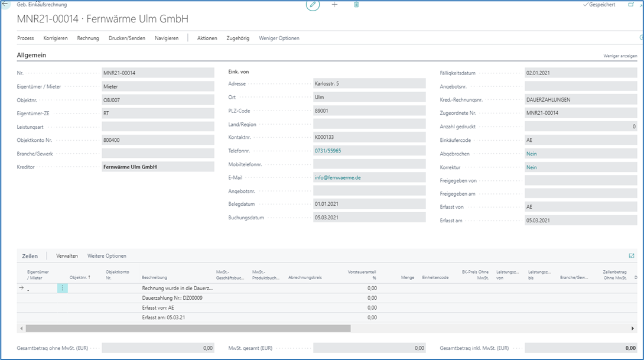Open Weitere Optionen in Zeilen
Viewport: 644px width, 360px height.
pos(107,255)
